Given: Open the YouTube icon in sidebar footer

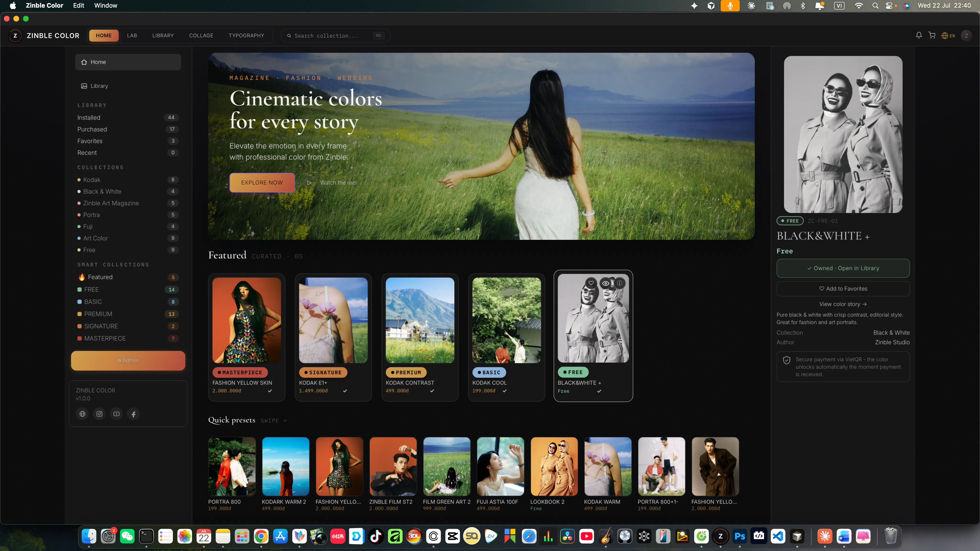Looking at the screenshot, I should point(117,414).
